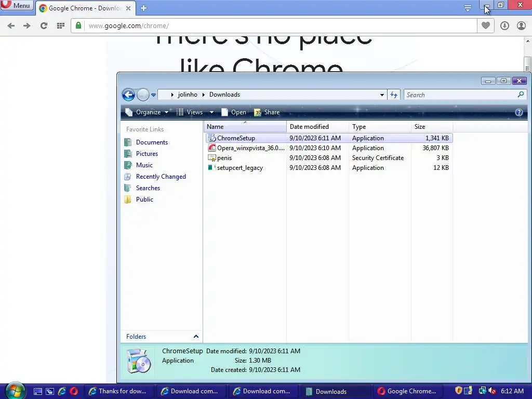Go forward in Opera browser
The image size is (532, 399).
pos(27,26)
